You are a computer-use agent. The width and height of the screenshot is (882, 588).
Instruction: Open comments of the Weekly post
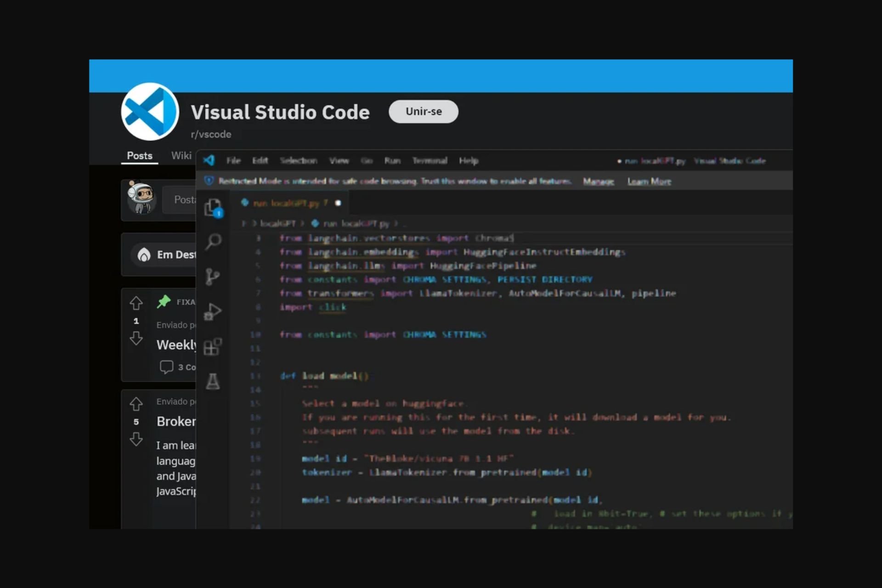click(177, 367)
